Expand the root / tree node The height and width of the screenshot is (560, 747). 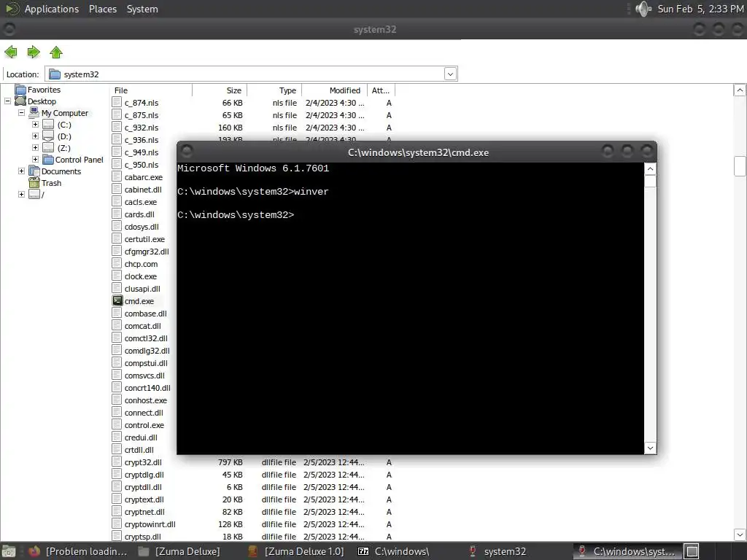tap(21, 194)
